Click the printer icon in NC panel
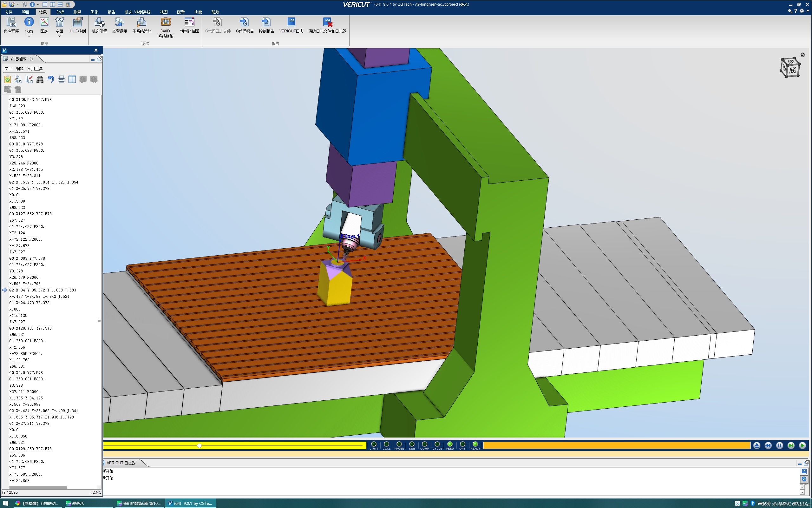This screenshot has height=508, width=812. (x=62, y=79)
